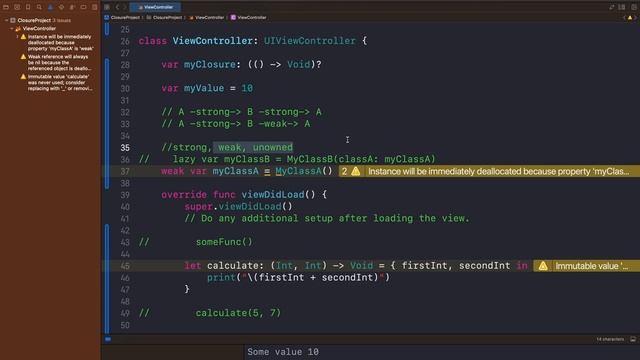The height and width of the screenshot is (360, 640).
Task: Open the Test navigator icon
Action: 61,7
